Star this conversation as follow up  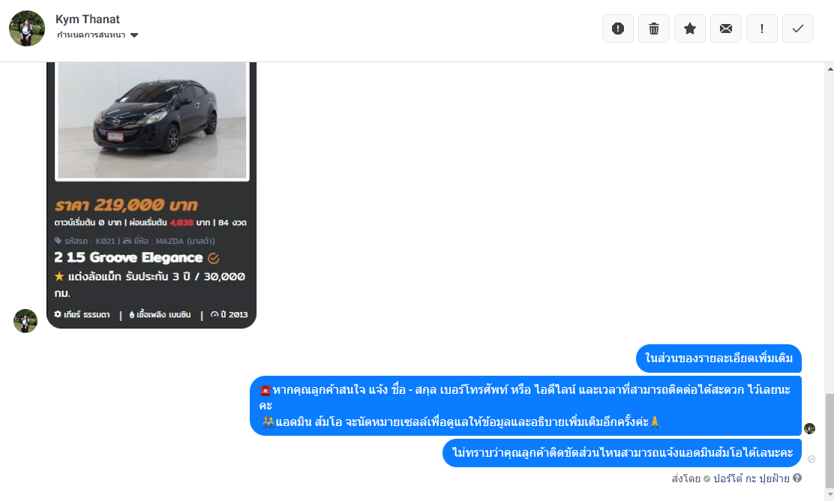(690, 28)
